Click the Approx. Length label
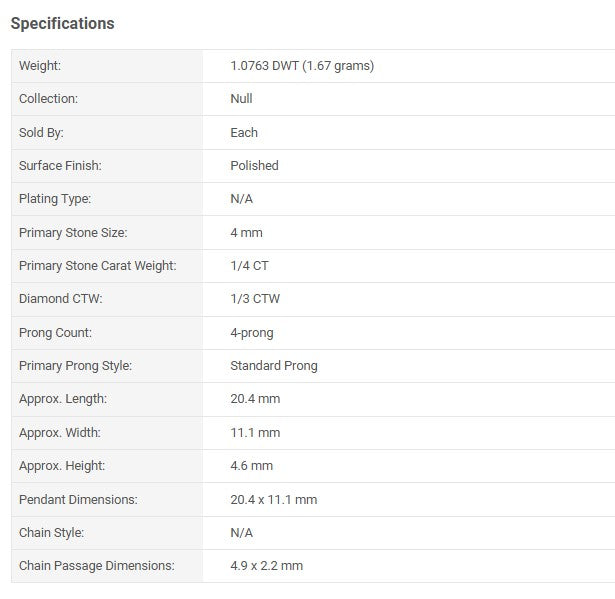The width and height of the screenshot is (615, 599). (63, 399)
